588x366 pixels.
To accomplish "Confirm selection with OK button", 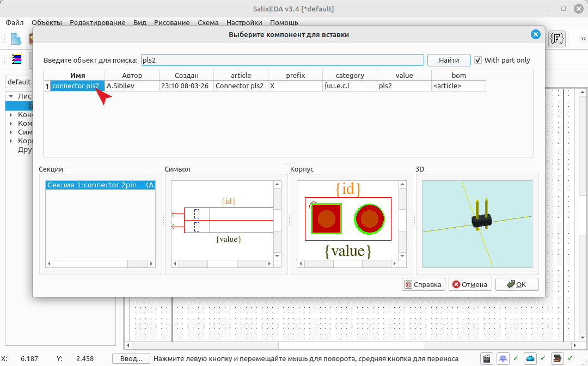I will coord(517,284).
